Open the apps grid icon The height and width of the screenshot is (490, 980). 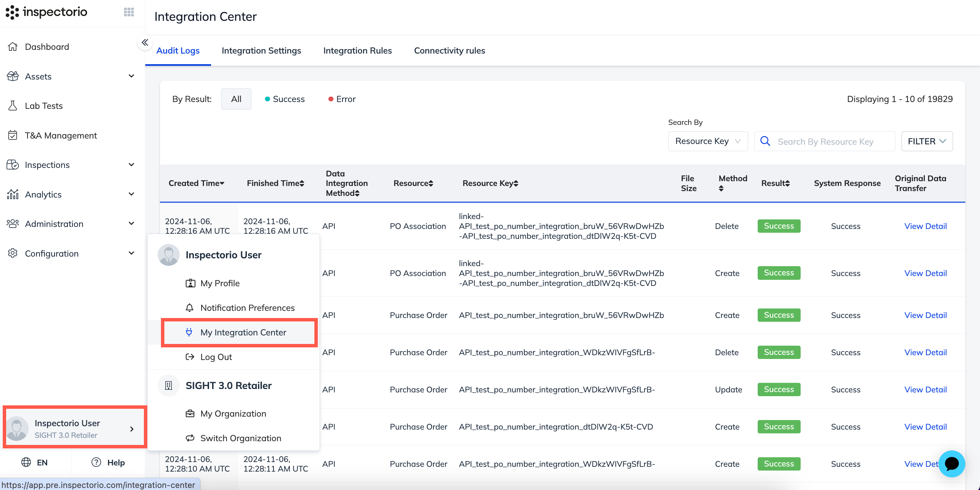click(x=129, y=12)
